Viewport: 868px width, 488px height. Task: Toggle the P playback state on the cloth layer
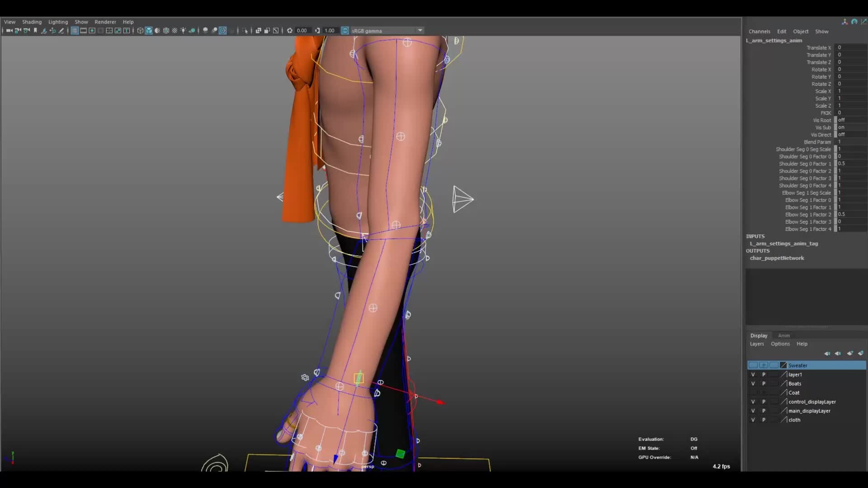pos(764,420)
